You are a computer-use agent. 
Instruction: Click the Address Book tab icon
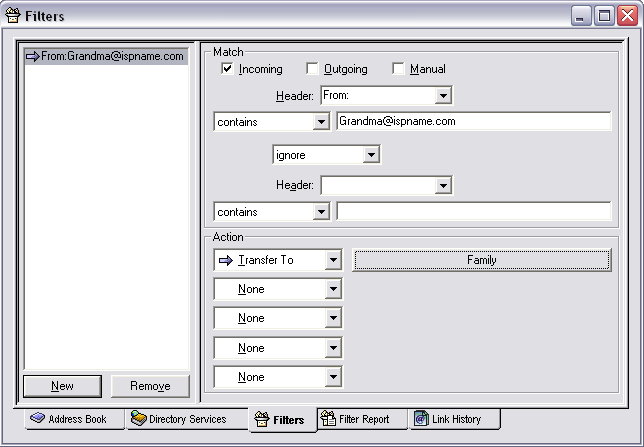coord(38,419)
